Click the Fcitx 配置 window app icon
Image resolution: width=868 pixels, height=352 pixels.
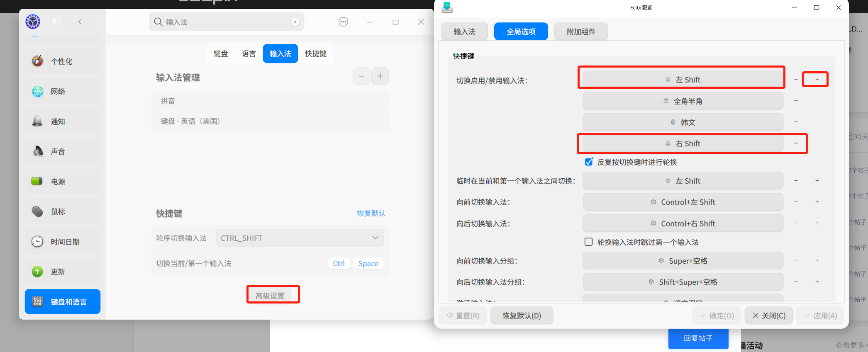pyautogui.click(x=447, y=7)
